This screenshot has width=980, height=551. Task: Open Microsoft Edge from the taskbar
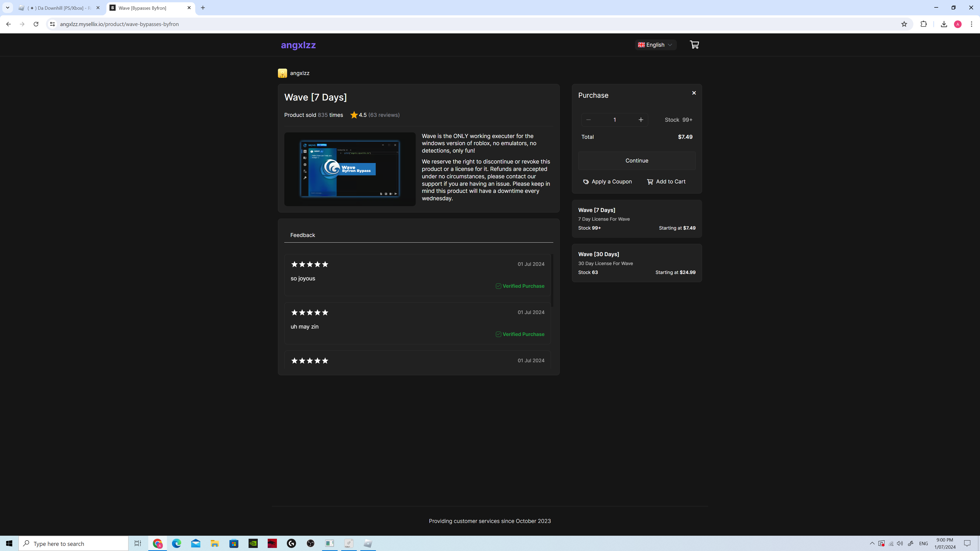(x=177, y=543)
